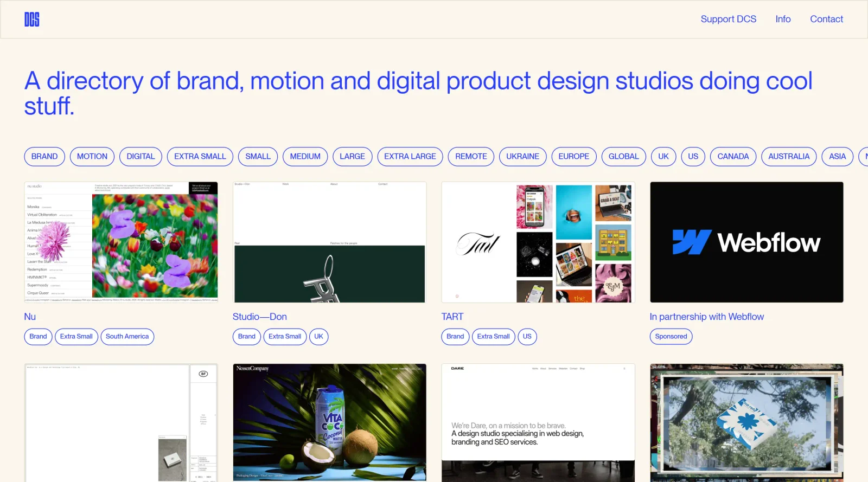Filter studios by UKRAINE
Viewport: 868px width, 482px height.
pos(522,156)
